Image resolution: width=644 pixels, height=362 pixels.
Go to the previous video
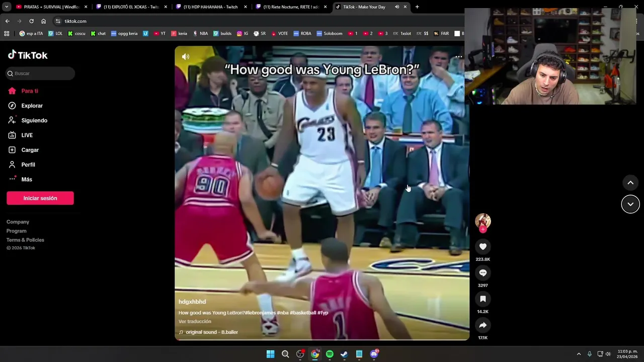[x=630, y=183]
